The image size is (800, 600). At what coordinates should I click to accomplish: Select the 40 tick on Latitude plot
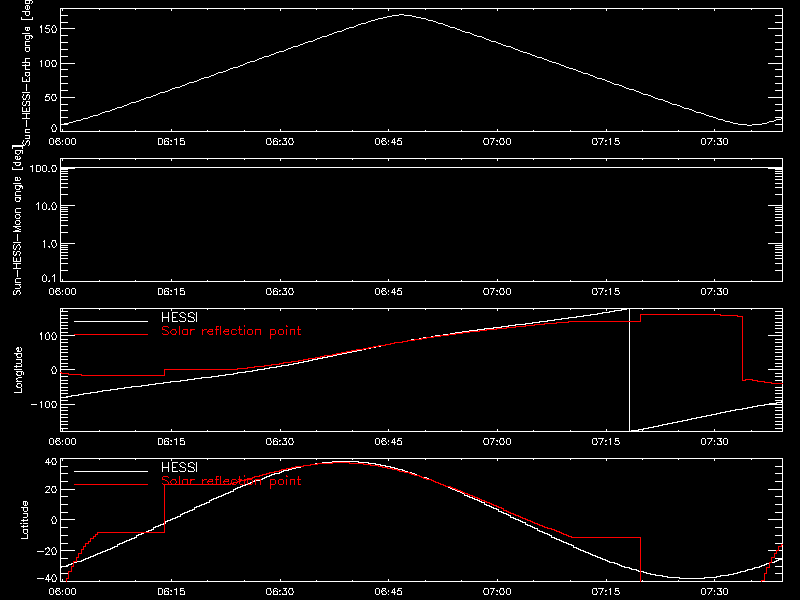(51, 462)
